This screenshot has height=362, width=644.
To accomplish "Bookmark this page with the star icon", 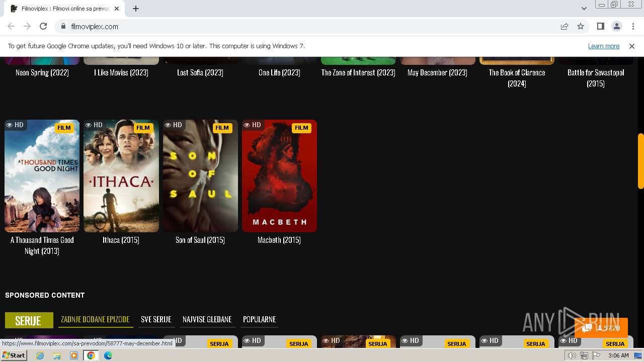I will point(581,26).
